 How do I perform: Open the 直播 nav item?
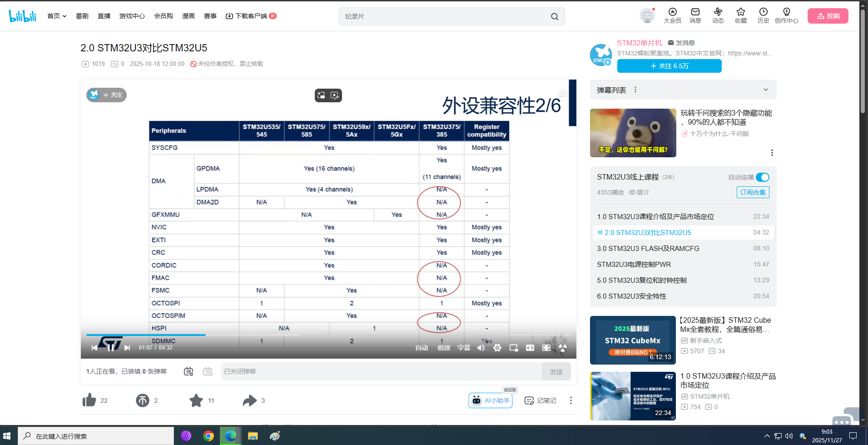tap(104, 16)
